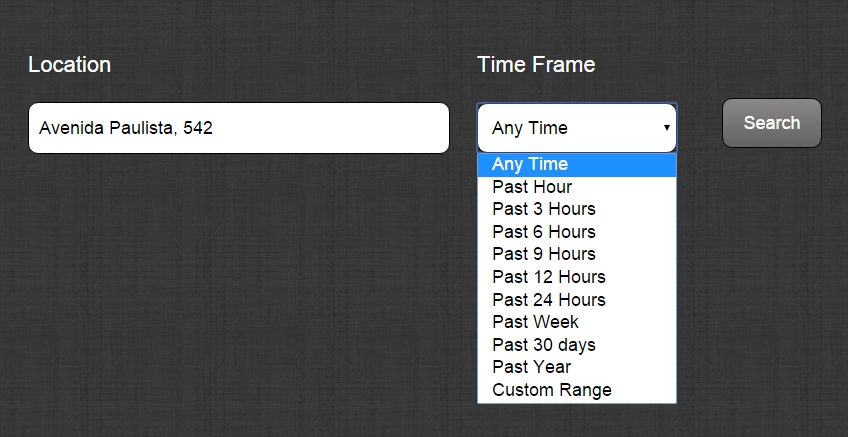
Task: Collapse the Time Frame select box
Action: pyautogui.click(x=577, y=128)
